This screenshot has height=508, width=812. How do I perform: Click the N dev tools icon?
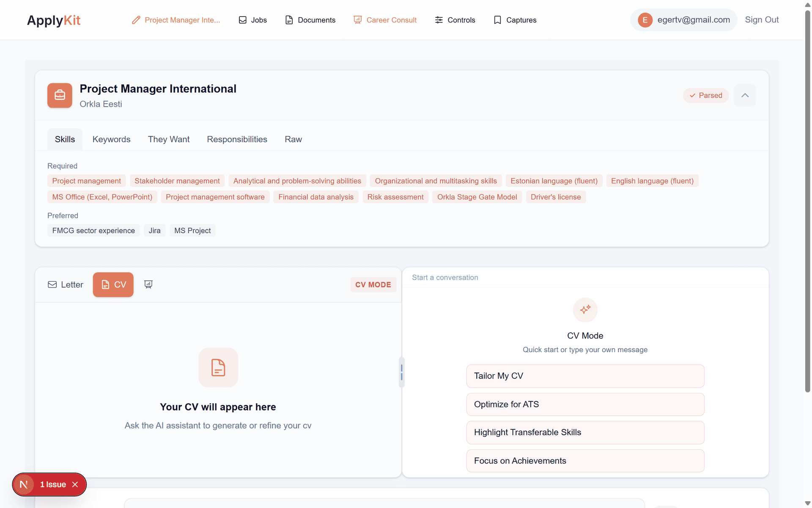(24, 484)
